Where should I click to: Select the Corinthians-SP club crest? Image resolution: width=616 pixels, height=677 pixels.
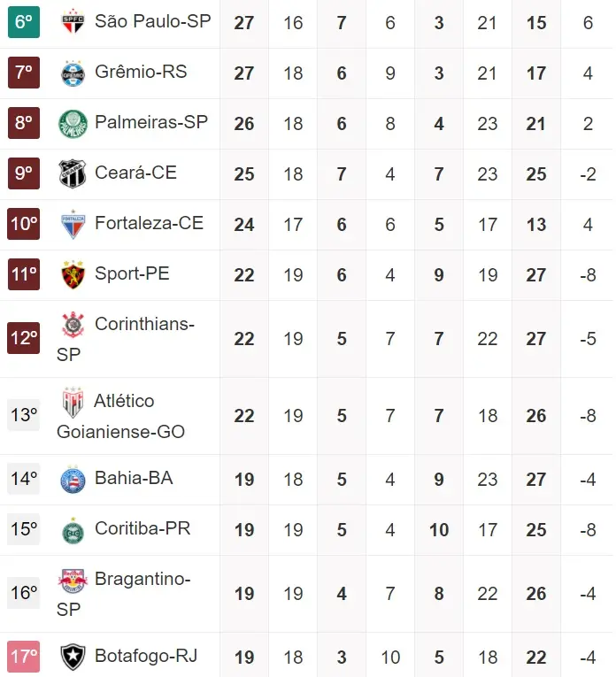72,325
